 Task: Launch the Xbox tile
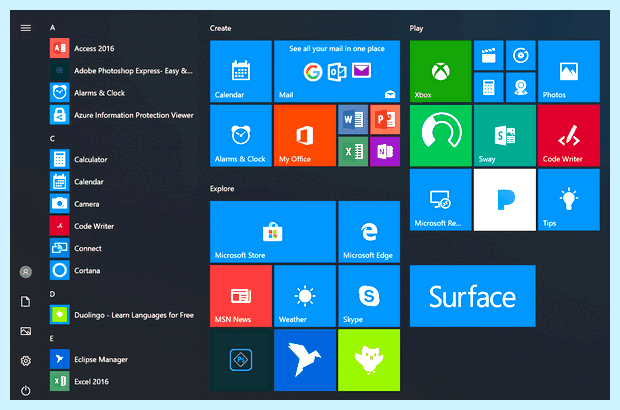441,71
